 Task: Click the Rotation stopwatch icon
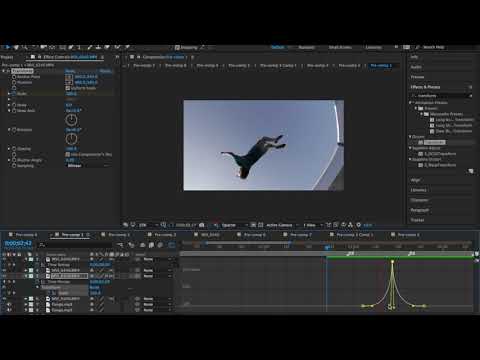[14, 130]
